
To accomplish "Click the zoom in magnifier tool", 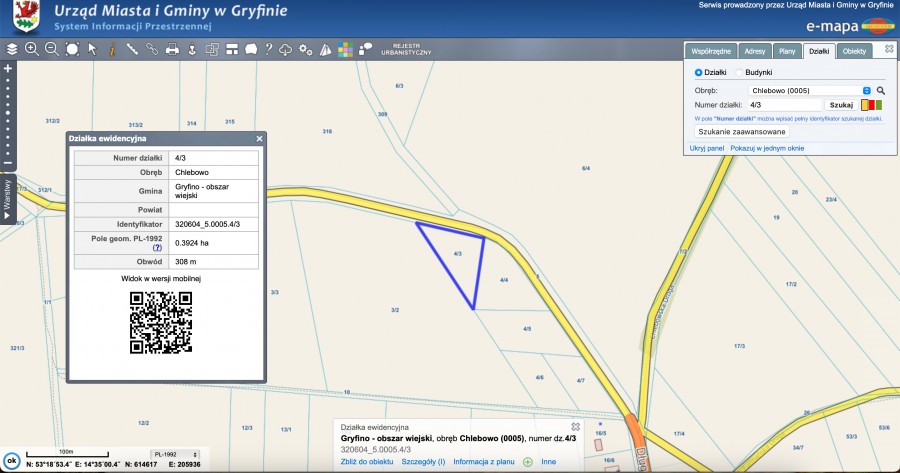I will (32, 48).
